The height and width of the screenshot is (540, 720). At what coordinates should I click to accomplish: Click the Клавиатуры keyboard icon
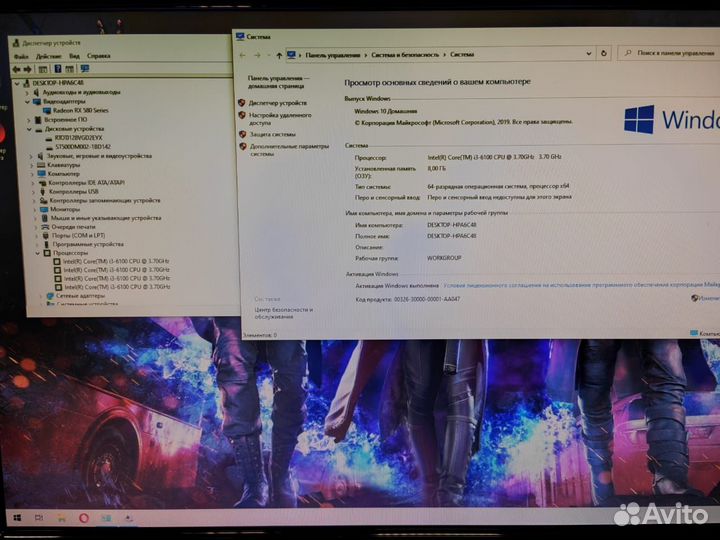point(41,165)
